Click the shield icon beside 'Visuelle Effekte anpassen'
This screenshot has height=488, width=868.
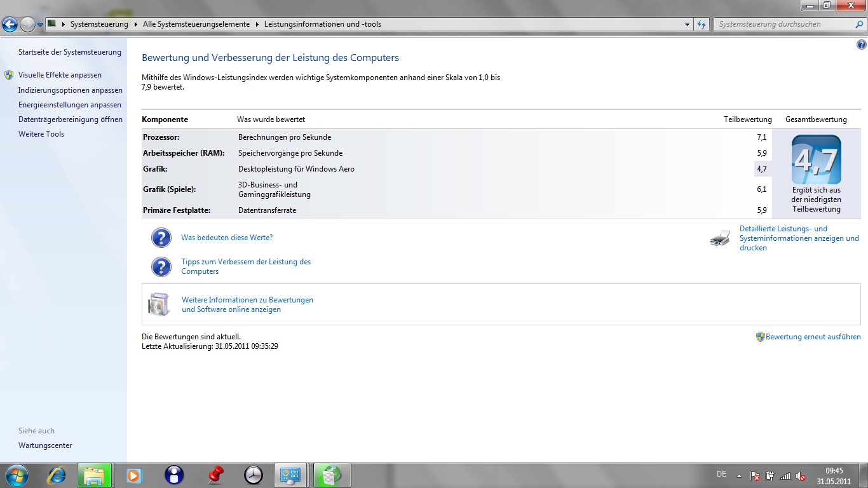[9, 75]
